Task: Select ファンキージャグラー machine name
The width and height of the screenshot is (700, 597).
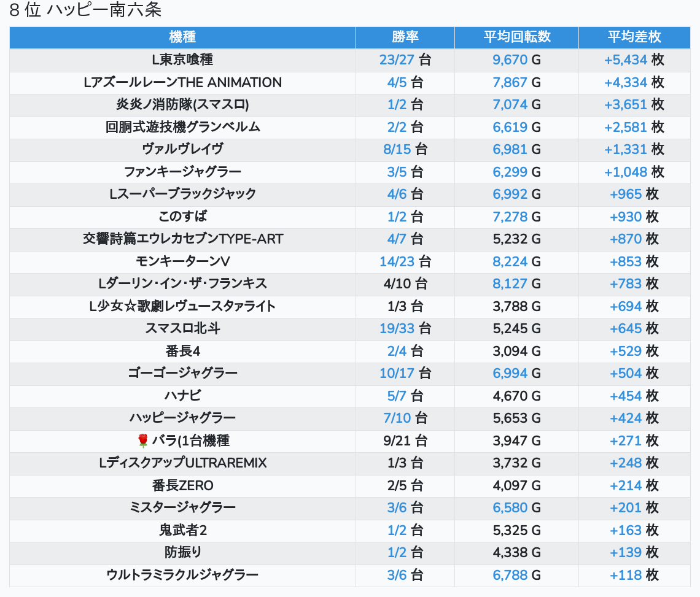Action: click(182, 172)
